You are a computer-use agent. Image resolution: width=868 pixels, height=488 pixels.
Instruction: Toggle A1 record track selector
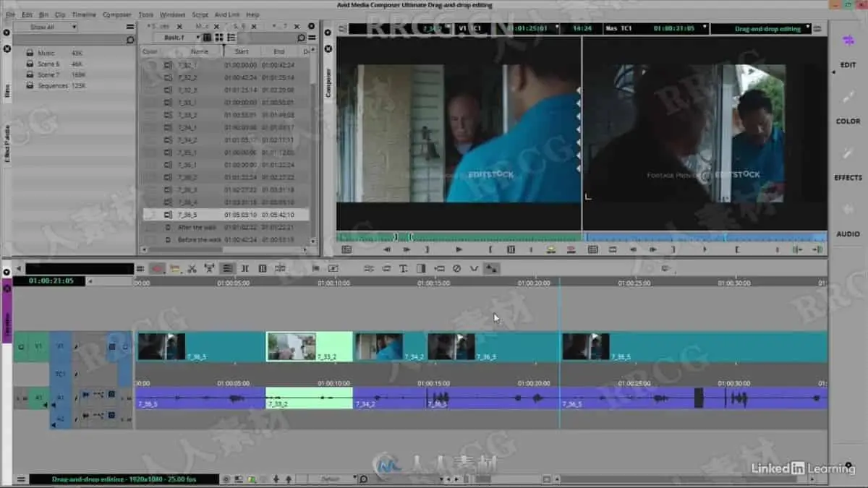tap(61, 397)
